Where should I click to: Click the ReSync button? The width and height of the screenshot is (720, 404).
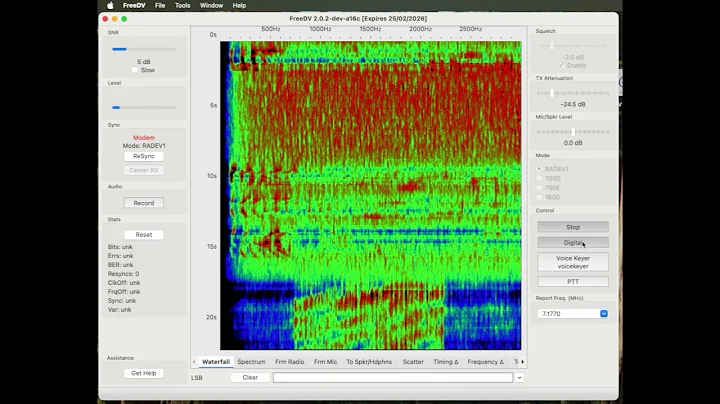[144, 156]
